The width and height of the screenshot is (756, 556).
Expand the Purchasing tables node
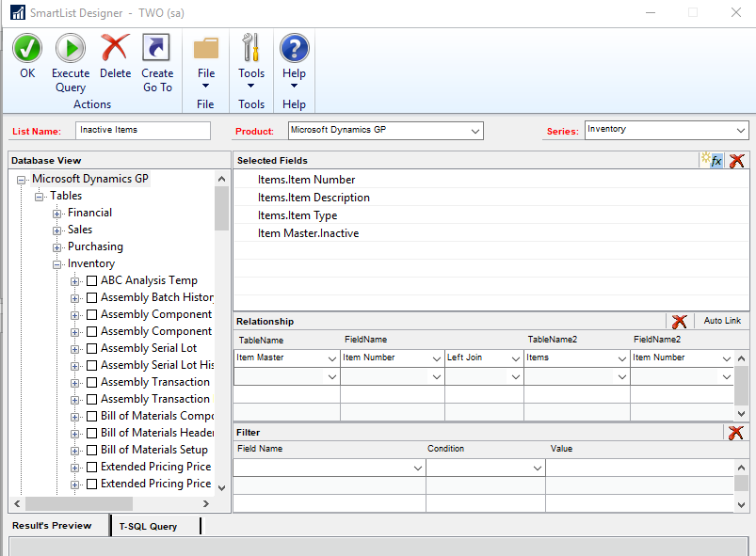56,247
